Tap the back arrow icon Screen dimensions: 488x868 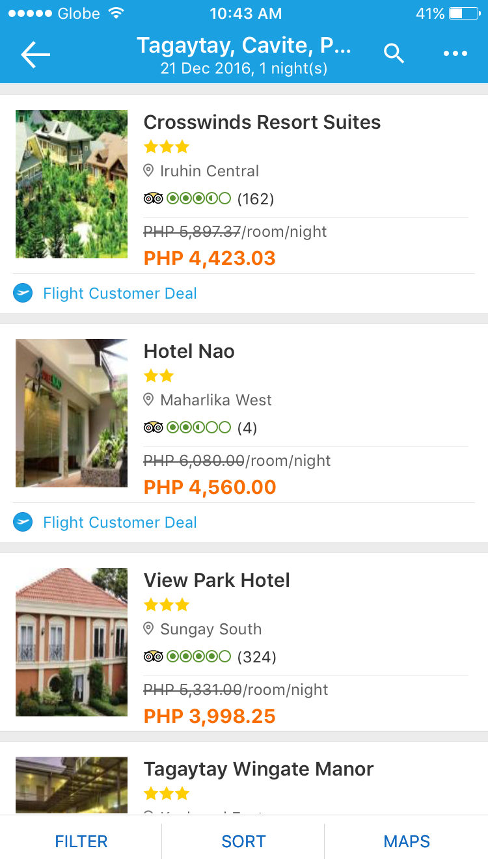pos(35,55)
